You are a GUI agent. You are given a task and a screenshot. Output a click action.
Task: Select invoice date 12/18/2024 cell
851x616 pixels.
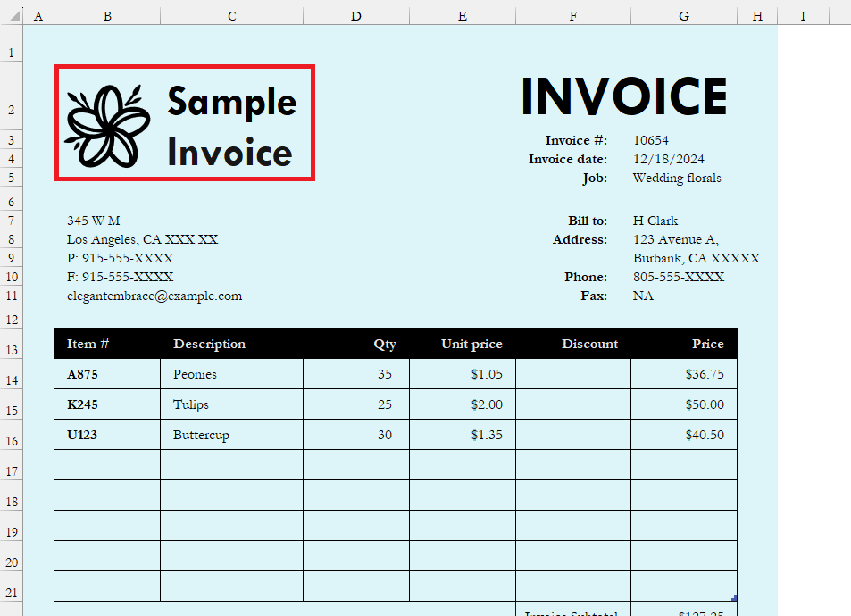point(669,159)
